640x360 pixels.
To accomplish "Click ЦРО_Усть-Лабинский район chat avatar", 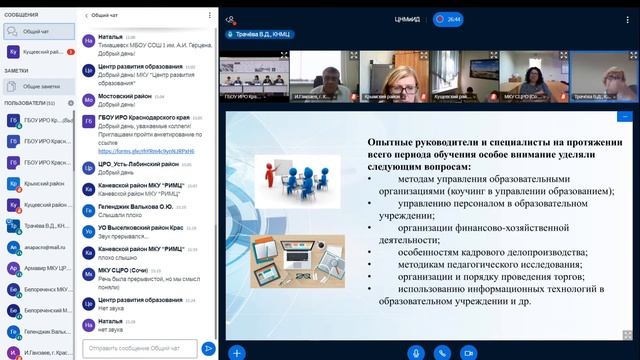I will (x=89, y=168).
